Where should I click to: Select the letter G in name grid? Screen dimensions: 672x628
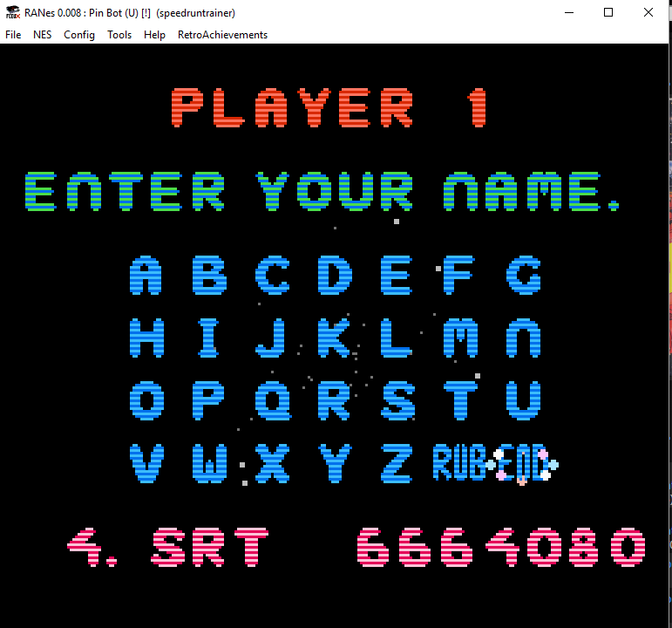(523, 276)
